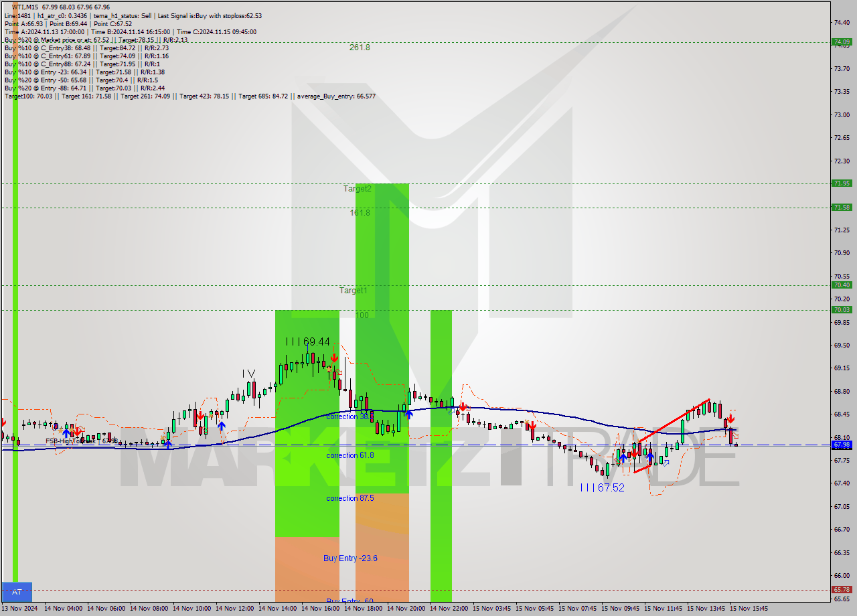Click the 'WTI,M15' symbol title
The width and height of the screenshot is (857, 616).
[x=26, y=7]
